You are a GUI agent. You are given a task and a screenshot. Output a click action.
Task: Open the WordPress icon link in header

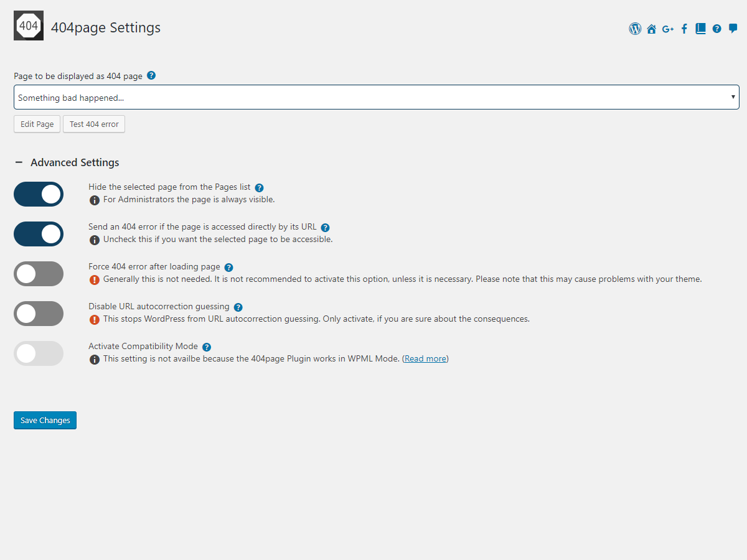pyautogui.click(x=635, y=29)
